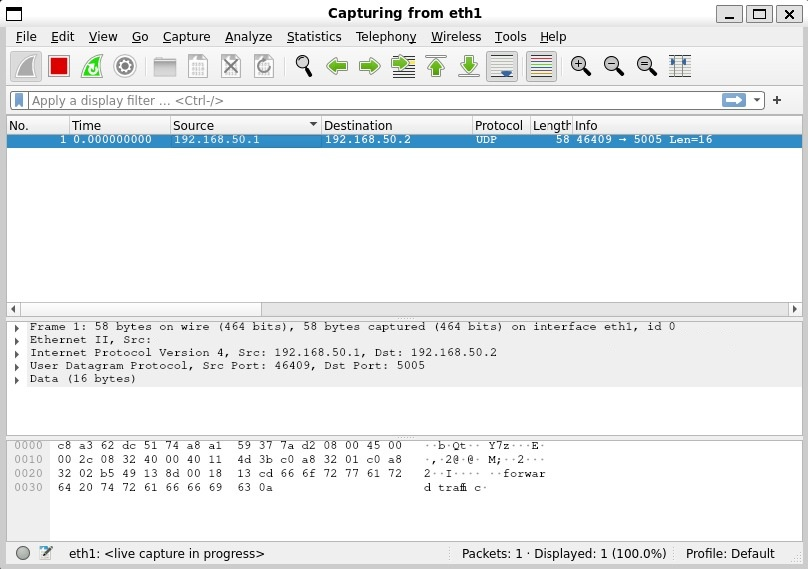
Task: Open the Go menu
Action: 140,37
